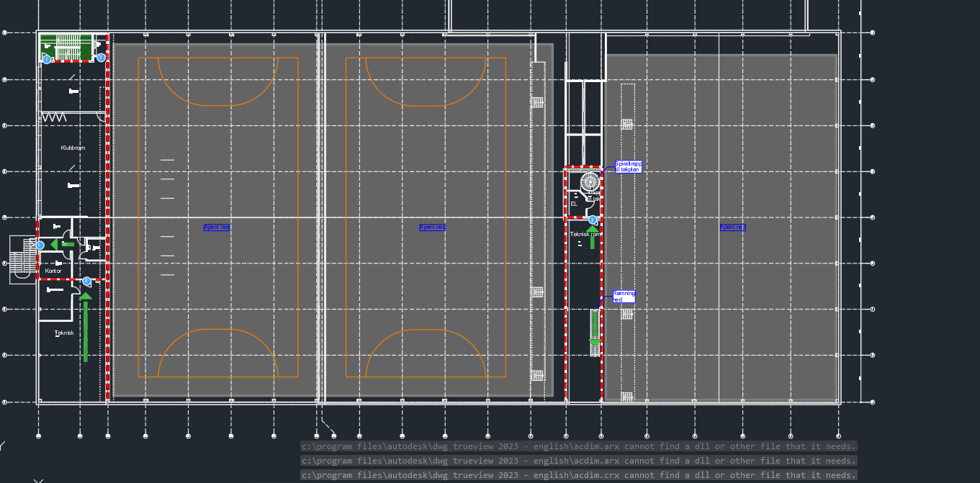980x483 pixels.
Task: Click "Åpent ned" label in the middle court
Action: pos(432,227)
